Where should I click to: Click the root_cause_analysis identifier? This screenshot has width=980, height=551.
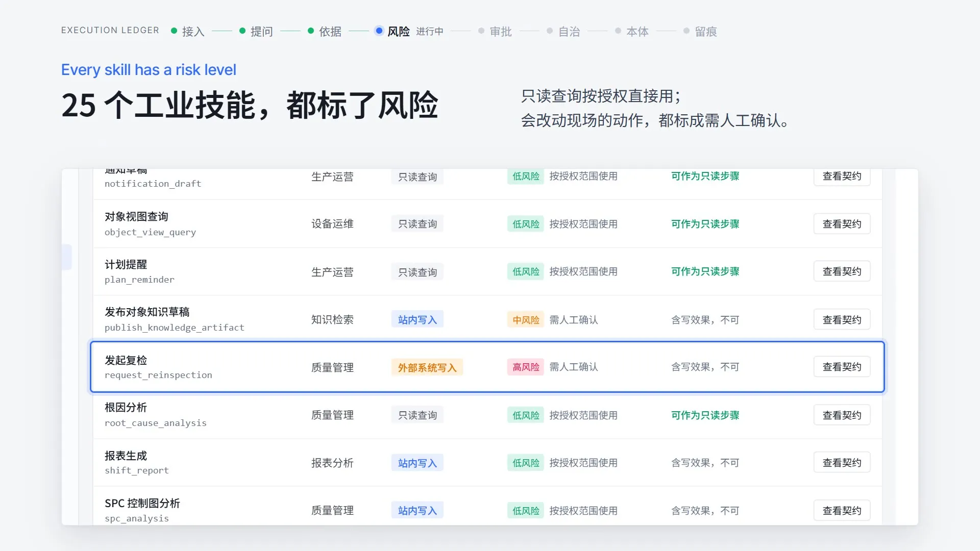coord(156,423)
